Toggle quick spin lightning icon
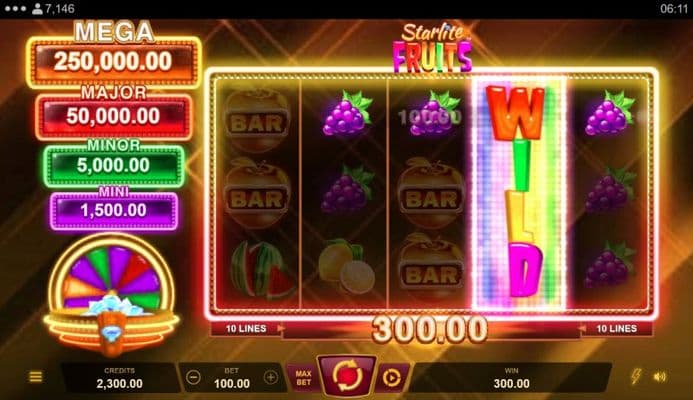The image size is (693, 400). pyautogui.click(x=636, y=376)
